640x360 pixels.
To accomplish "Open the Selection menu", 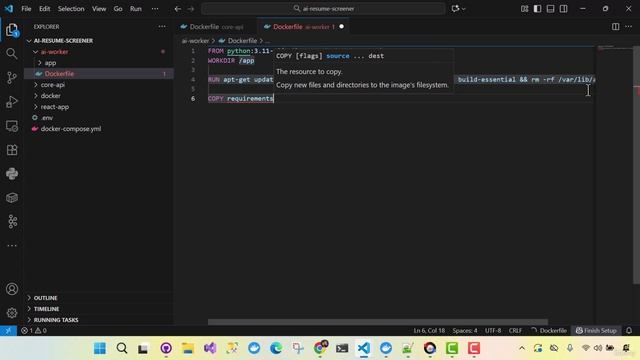I will (71, 9).
